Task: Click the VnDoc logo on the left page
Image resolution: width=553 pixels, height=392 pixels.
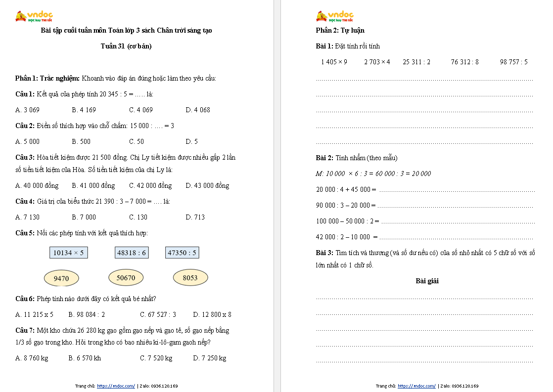Action: [x=34, y=16]
